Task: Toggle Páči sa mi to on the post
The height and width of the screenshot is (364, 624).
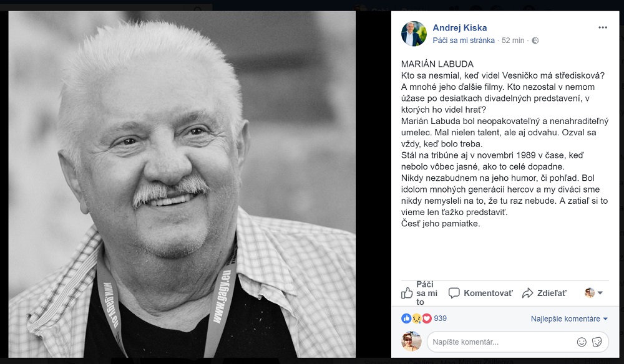Action: point(419,294)
